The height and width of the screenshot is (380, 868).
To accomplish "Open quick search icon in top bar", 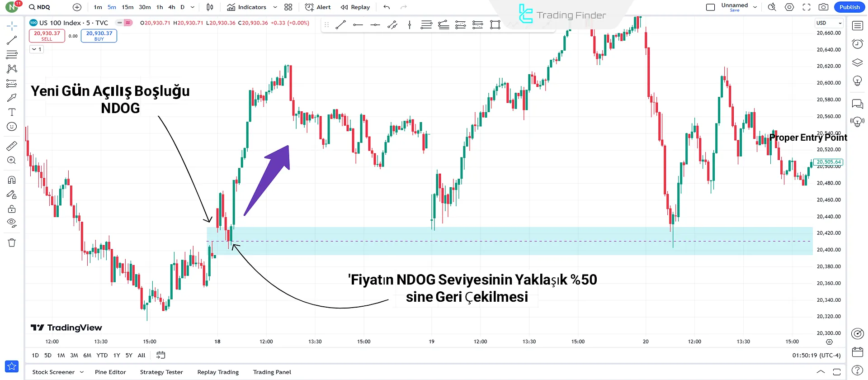I will (x=772, y=7).
